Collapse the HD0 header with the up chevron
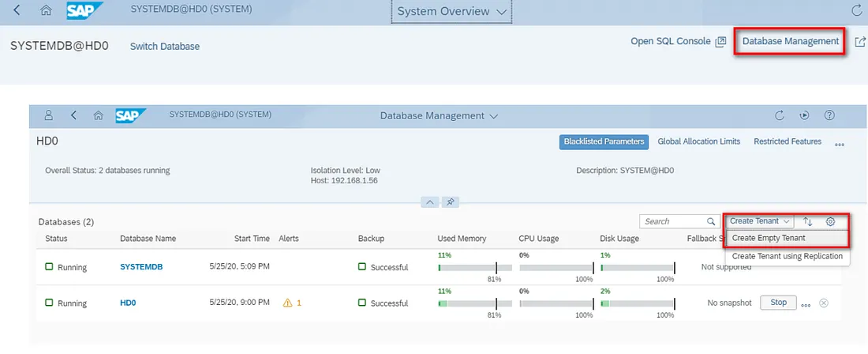Image resolution: width=868 pixels, height=354 pixels. tap(430, 201)
